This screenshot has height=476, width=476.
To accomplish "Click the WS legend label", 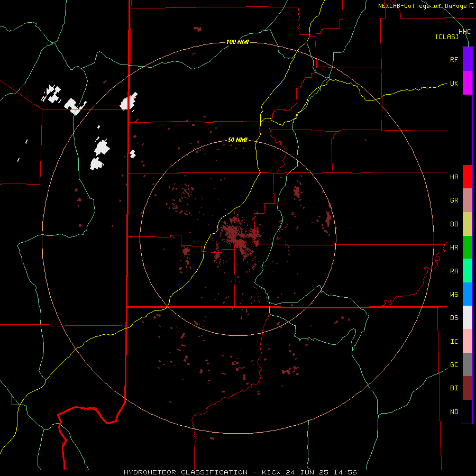I will tap(454, 294).
